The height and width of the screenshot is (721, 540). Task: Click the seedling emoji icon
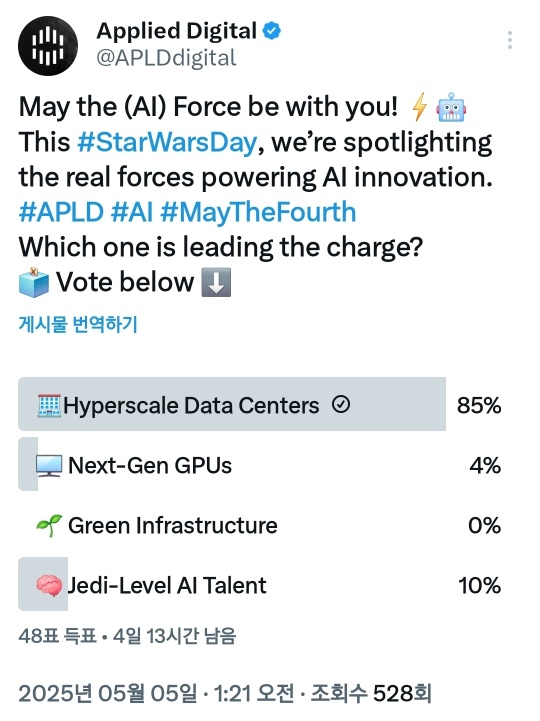[49, 525]
